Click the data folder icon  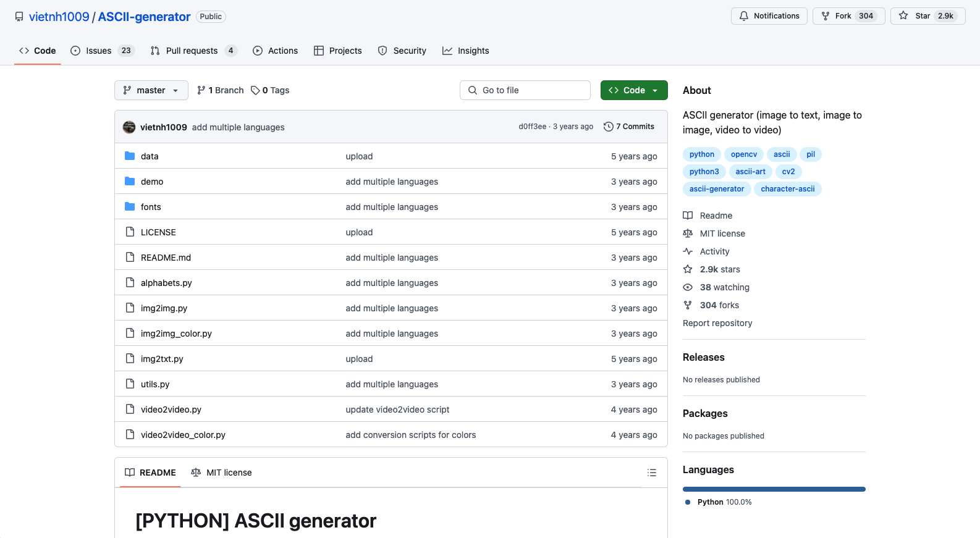pos(130,156)
